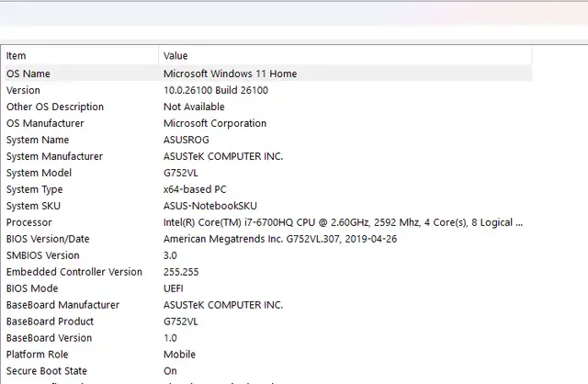Click the American Megatrends BIOS value
588x384 pixels.
coord(280,239)
